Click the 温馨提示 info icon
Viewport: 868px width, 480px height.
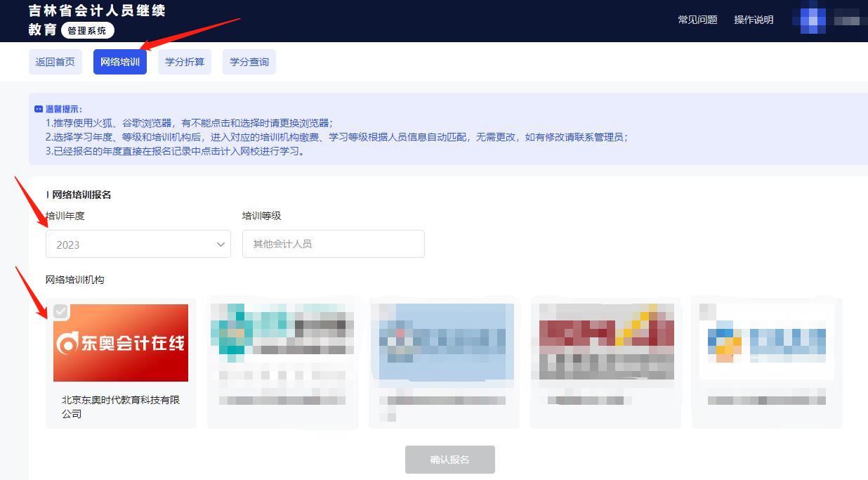pyautogui.click(x=39, y=108)
